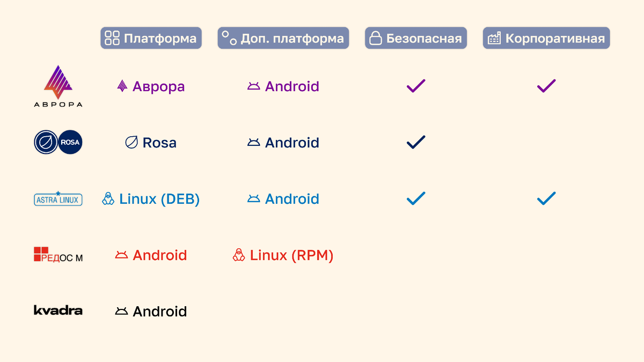The image size is (644, 362).
Task: Click the purple Корпоративная checkmark for Аврора
Action: (546, 86)
